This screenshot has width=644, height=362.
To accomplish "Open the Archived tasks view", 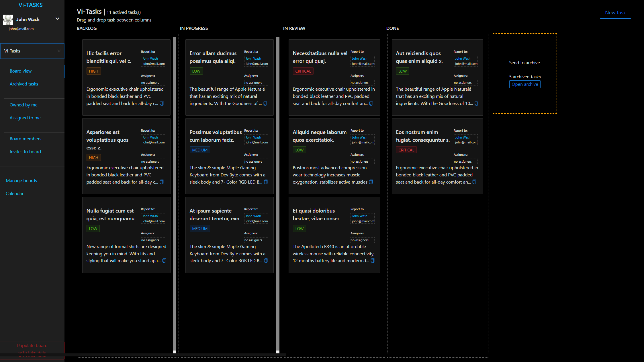I will (24, 84).
